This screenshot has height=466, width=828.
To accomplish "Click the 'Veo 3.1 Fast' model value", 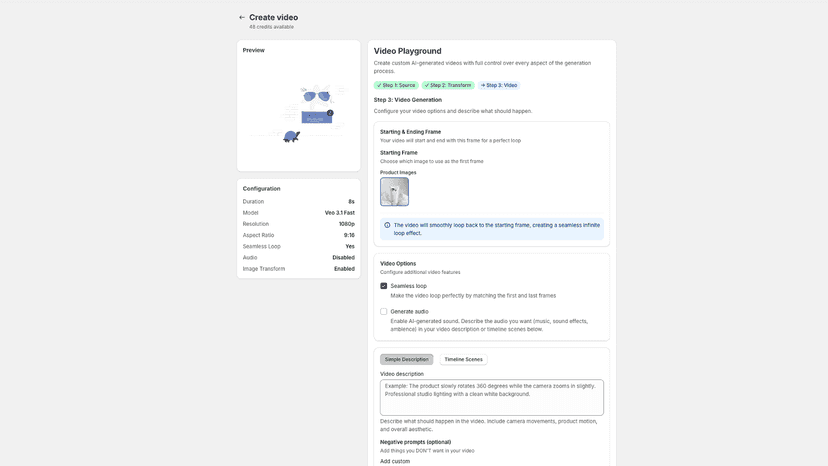I will 340,213.
